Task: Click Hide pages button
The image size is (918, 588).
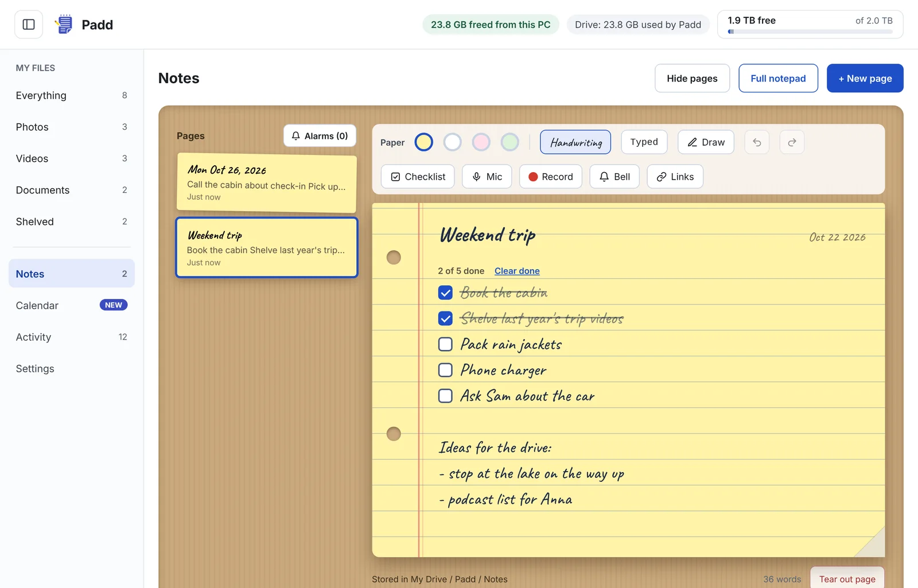Action: coord(692,78)
